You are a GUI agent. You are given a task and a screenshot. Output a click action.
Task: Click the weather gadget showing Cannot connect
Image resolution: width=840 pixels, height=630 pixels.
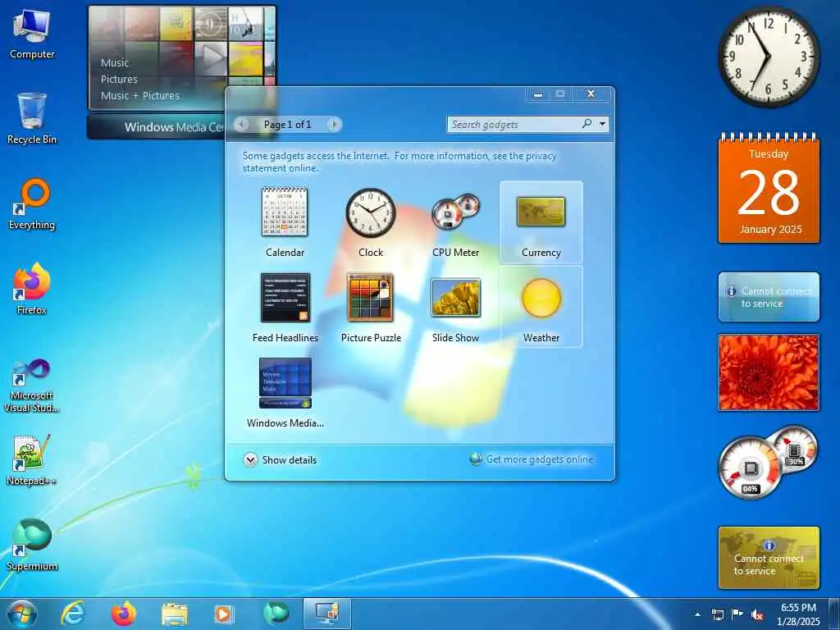point(769,297)
